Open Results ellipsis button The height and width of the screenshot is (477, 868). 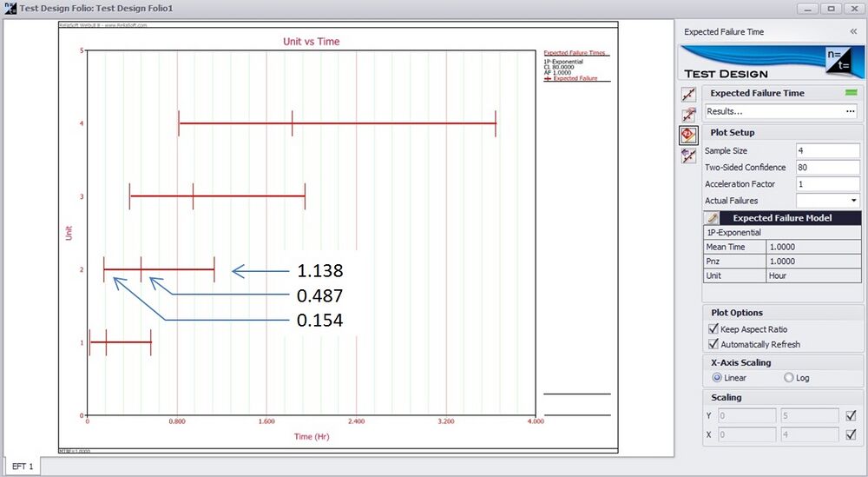[851, 111]
